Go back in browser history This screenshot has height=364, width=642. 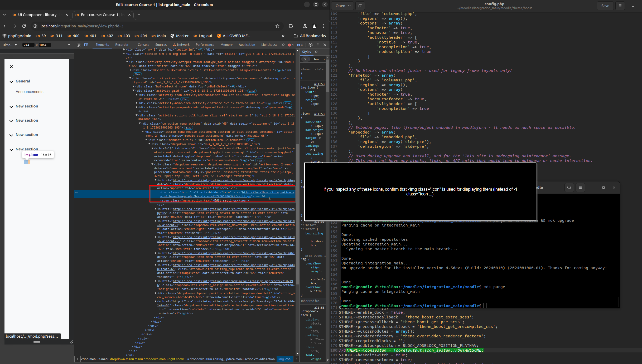(x=5, y=26)
